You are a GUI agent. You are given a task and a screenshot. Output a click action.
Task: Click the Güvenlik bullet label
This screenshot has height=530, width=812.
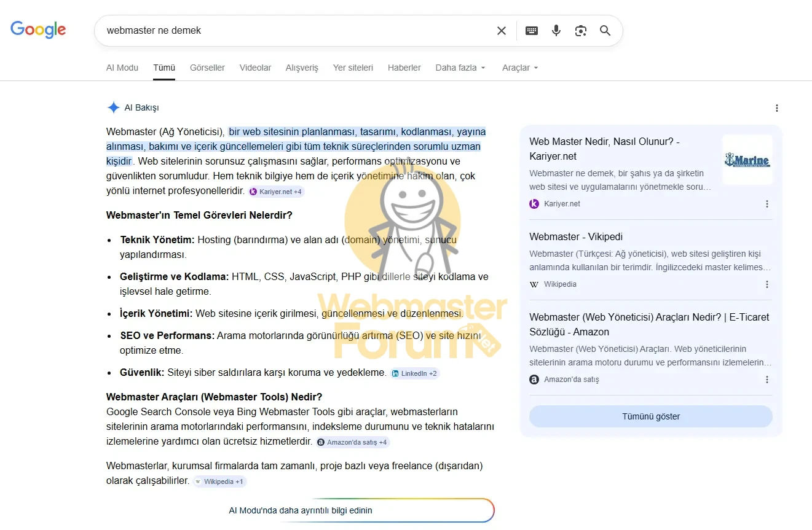[x=142, y=372]
